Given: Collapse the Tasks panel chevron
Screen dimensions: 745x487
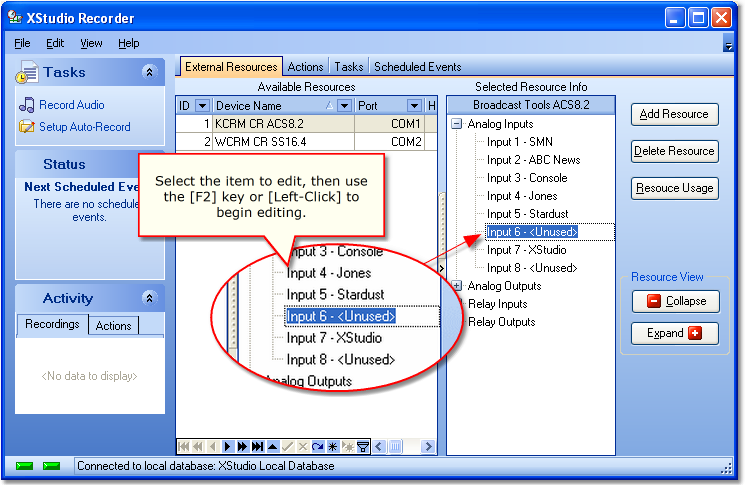Looking at the screenshot, I should click(149, 72).
